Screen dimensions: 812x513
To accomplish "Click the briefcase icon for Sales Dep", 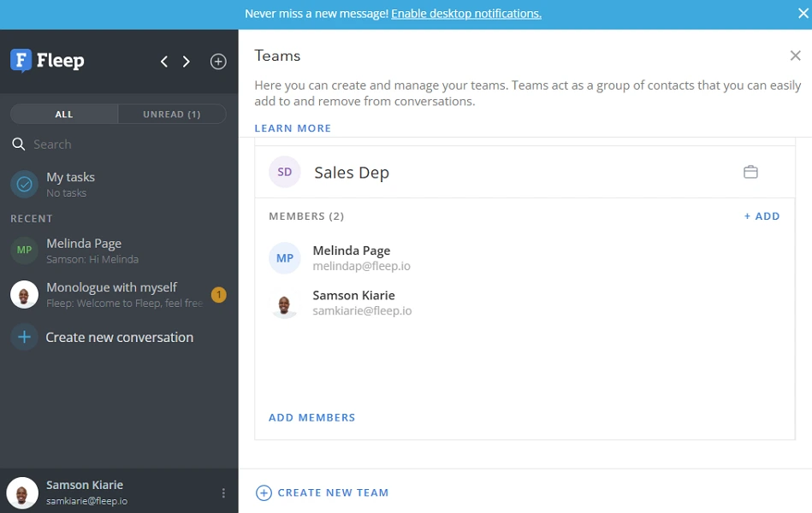I will (x=750, y=172).
